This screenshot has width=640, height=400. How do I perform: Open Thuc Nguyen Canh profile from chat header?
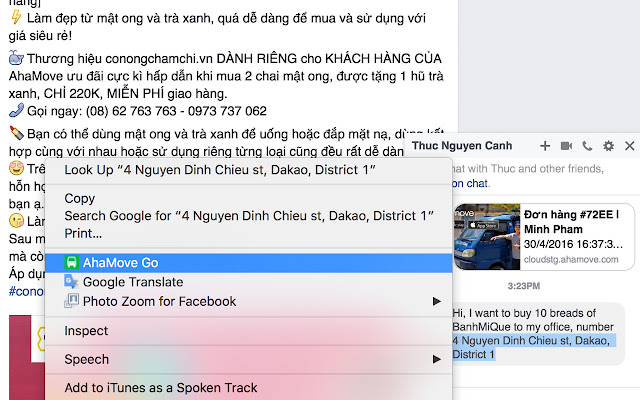coord(462,146)
